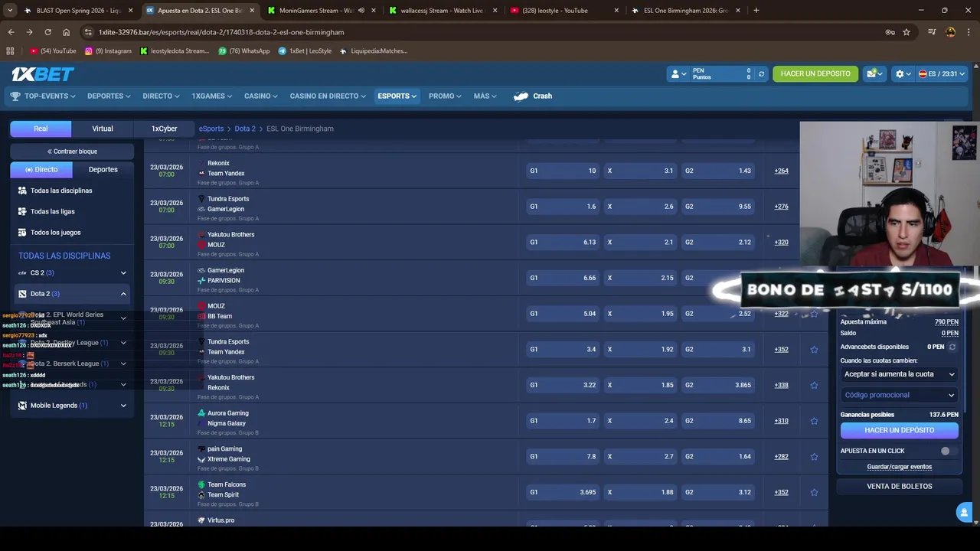This screenshot has width=980, height=551.
Task: Open the apps grid in bookmarks bar
Action: pos(10,51)
